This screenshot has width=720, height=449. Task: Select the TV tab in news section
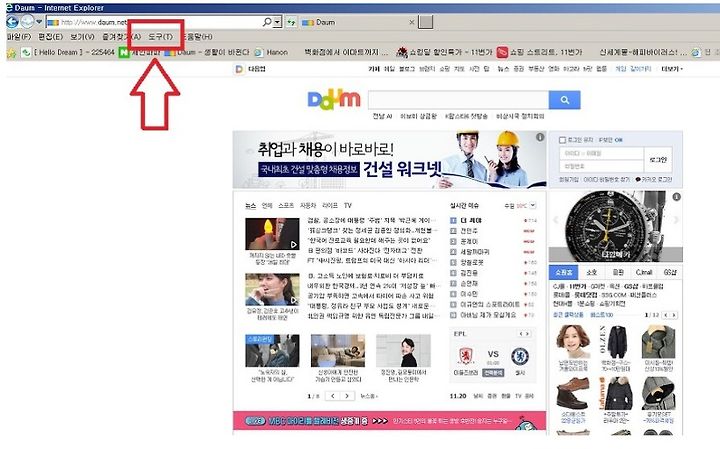[348, 206]
